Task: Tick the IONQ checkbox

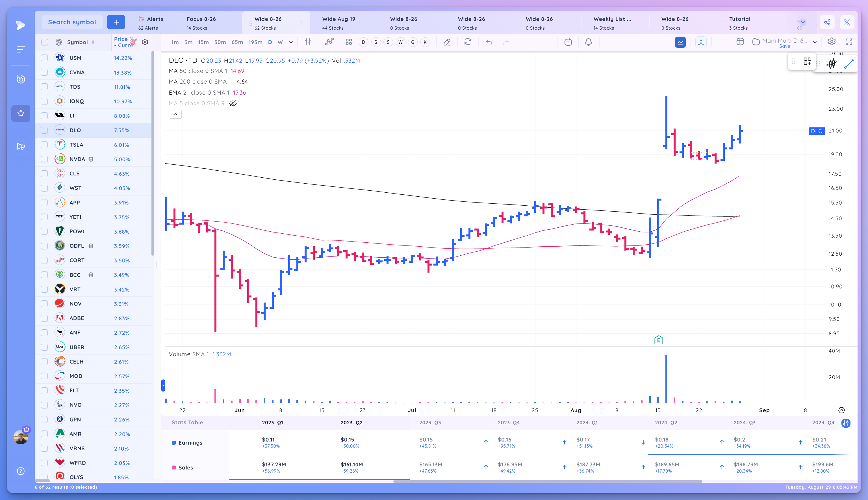Action: [44, 101]
